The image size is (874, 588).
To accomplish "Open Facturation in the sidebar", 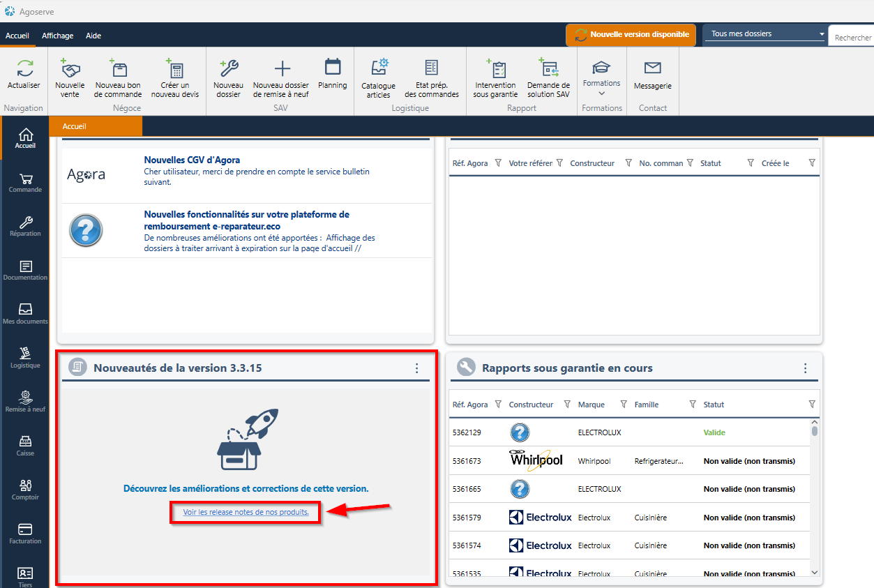I will pyautogui.click(x=25, y=534).
